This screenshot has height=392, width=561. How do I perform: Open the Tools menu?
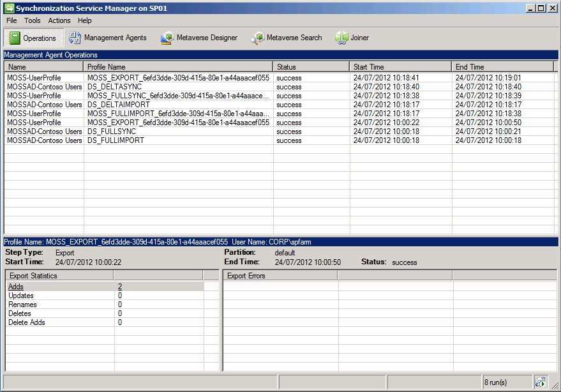click(x=32, y=20)
